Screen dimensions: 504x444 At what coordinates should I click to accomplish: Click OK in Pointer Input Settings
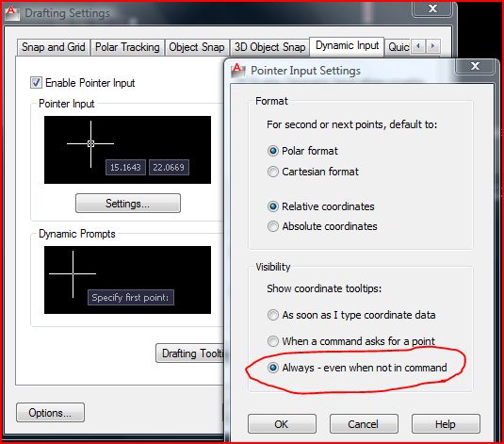tap(282, 423)
